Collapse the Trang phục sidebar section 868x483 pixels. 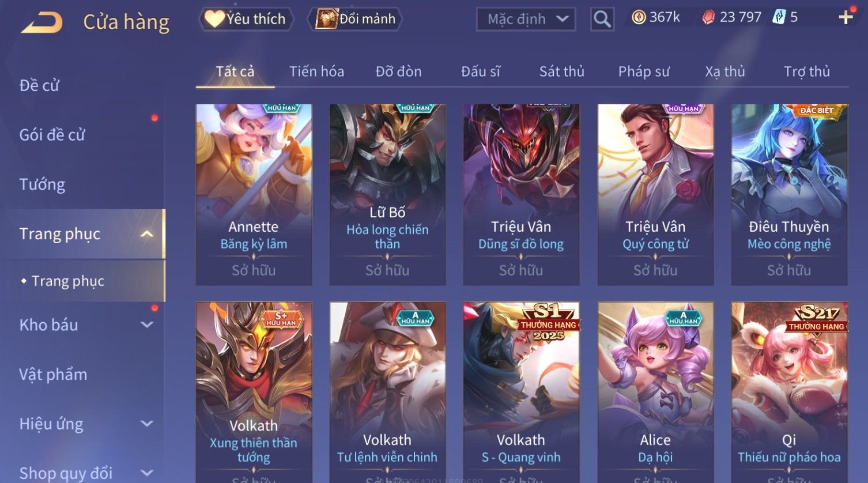point(146,234)
